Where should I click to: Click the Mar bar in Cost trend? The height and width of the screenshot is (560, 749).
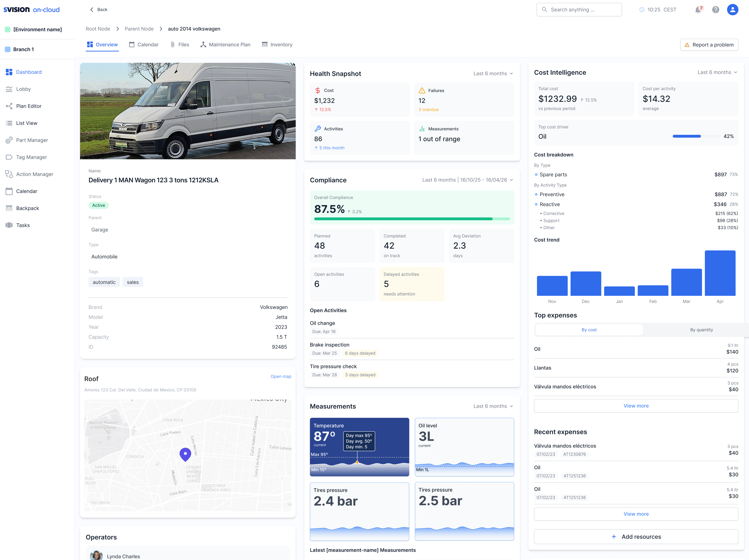pos(686,282)
